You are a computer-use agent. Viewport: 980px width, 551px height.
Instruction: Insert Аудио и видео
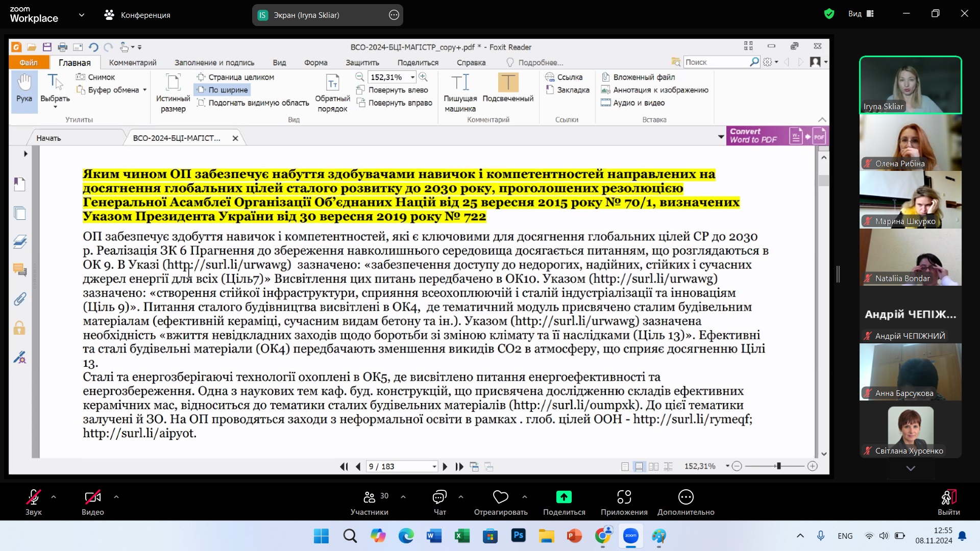[633, 103]
